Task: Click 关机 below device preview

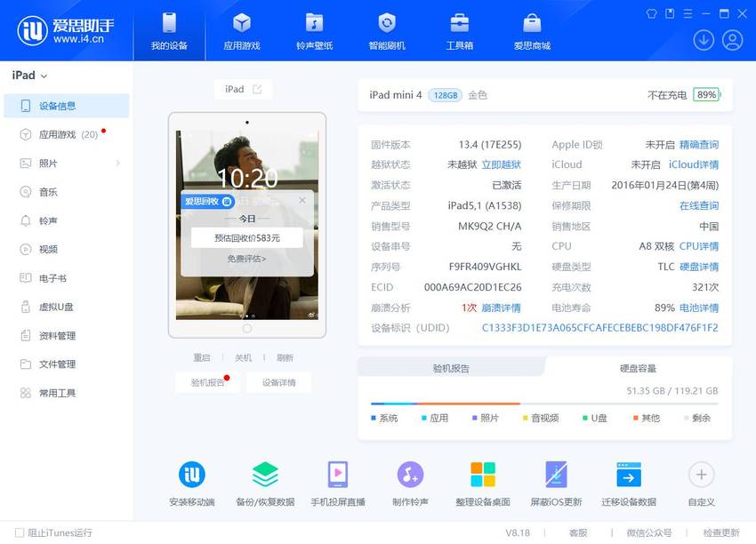Action: click(243, 357)
